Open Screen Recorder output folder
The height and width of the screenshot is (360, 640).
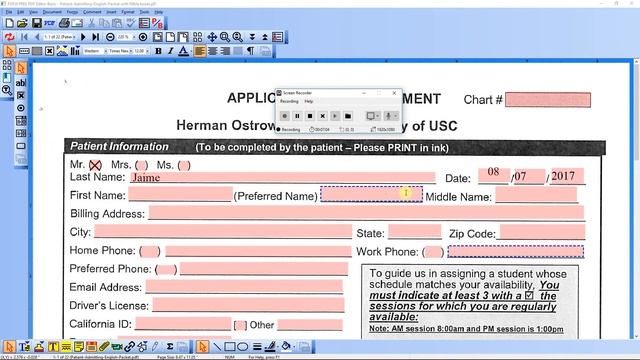(348, 116)
